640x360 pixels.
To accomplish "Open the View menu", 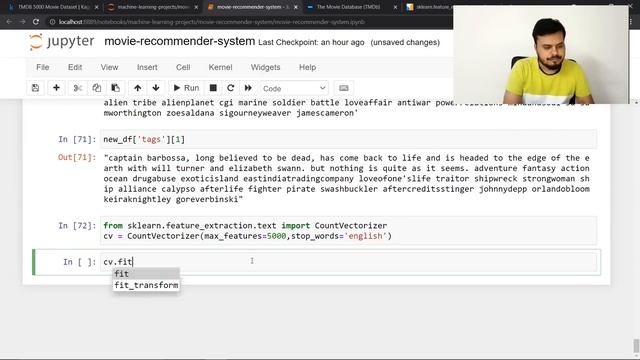I will [109, 67].
